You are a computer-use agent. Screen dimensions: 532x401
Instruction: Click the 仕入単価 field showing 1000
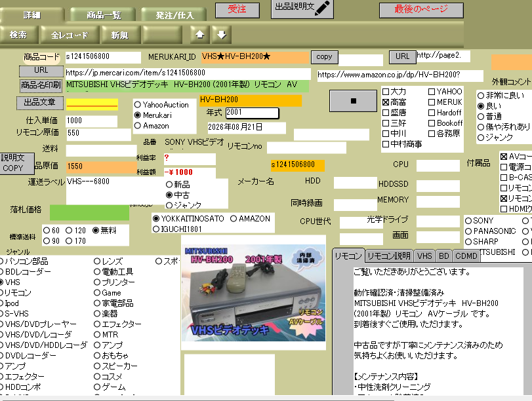tap(92, 121)
